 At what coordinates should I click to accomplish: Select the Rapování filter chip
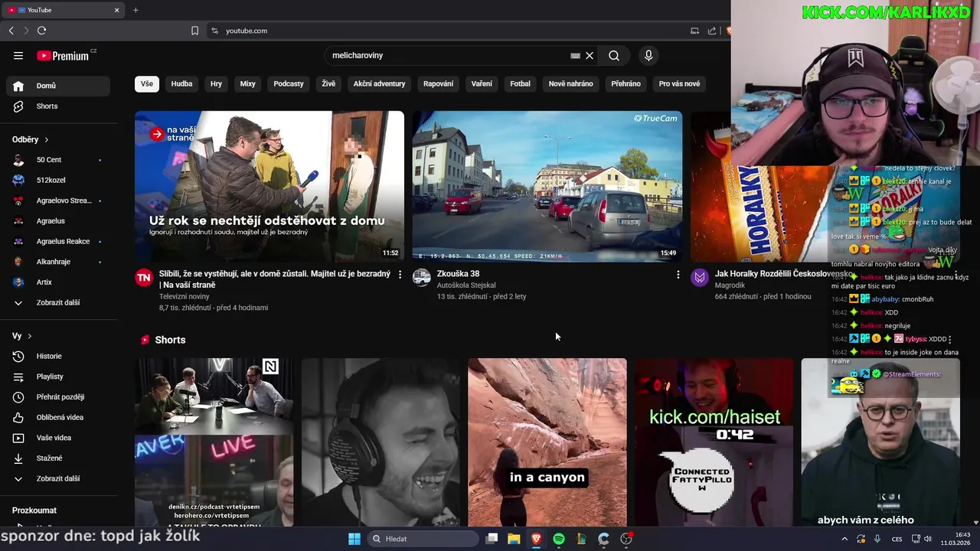click(438, 83)
